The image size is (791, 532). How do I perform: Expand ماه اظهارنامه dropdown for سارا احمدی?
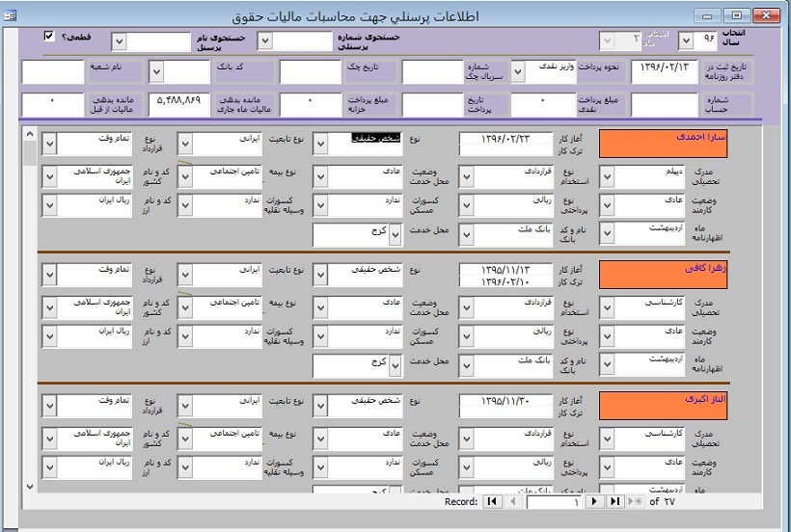[x=607, y=233]
